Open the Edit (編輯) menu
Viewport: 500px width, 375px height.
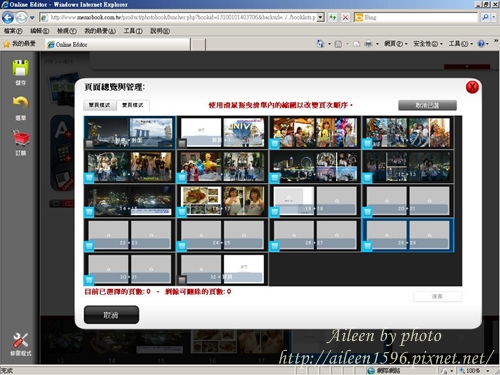(x=40, y=31)
